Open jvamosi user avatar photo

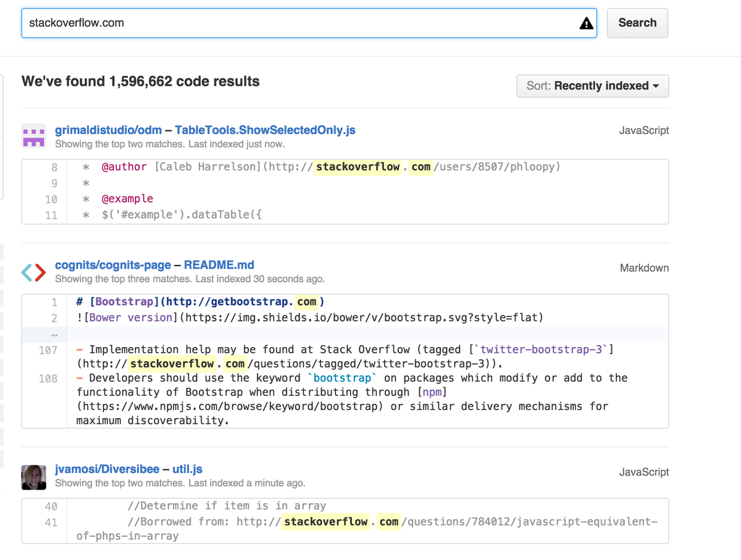click(33, 477)
